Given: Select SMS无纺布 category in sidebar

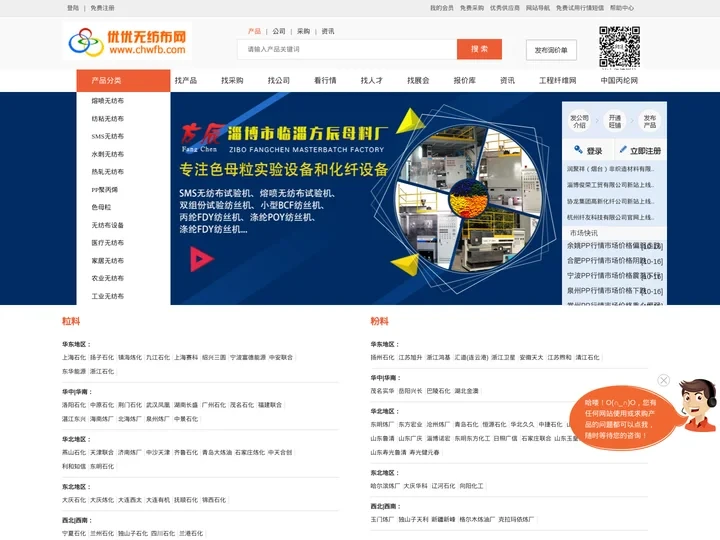Looking at the screenshot, I should [x=107, y=136].
